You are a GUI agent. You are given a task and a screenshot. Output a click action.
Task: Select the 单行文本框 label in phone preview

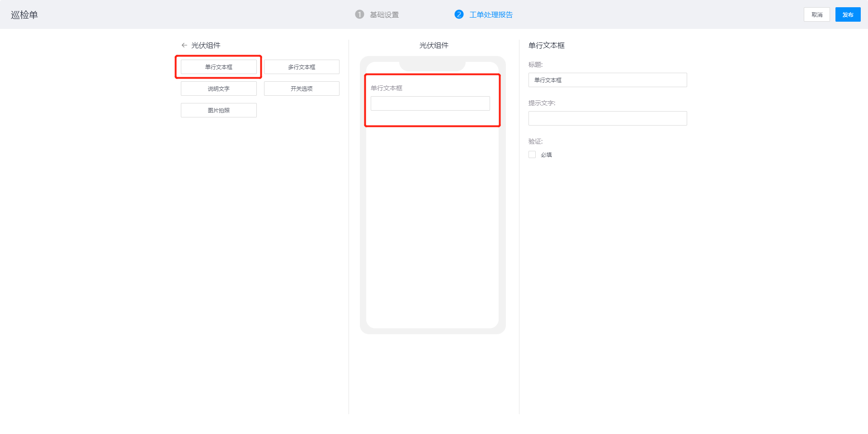point(387,88)
